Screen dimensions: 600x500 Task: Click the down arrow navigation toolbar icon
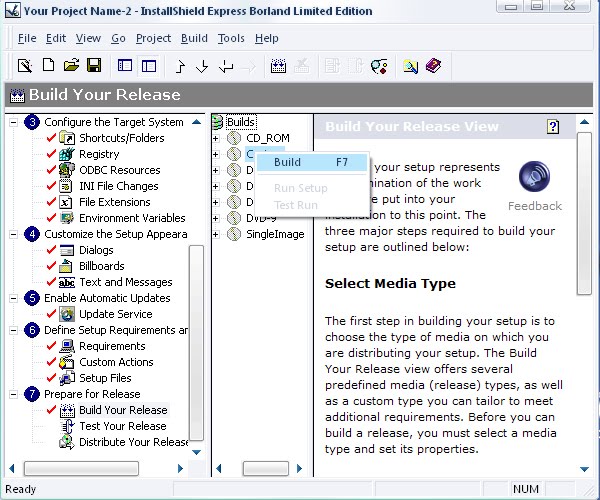point(202,67)
